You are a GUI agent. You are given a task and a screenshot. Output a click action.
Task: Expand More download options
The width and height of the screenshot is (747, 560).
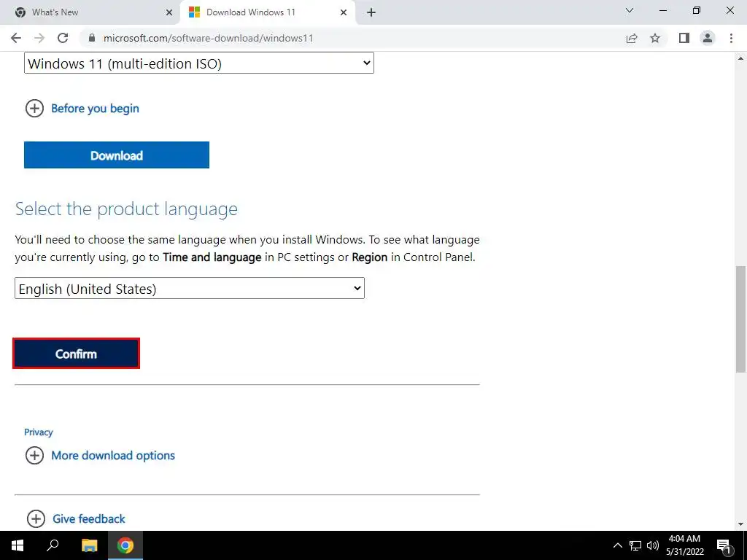(x=100, y=455)
